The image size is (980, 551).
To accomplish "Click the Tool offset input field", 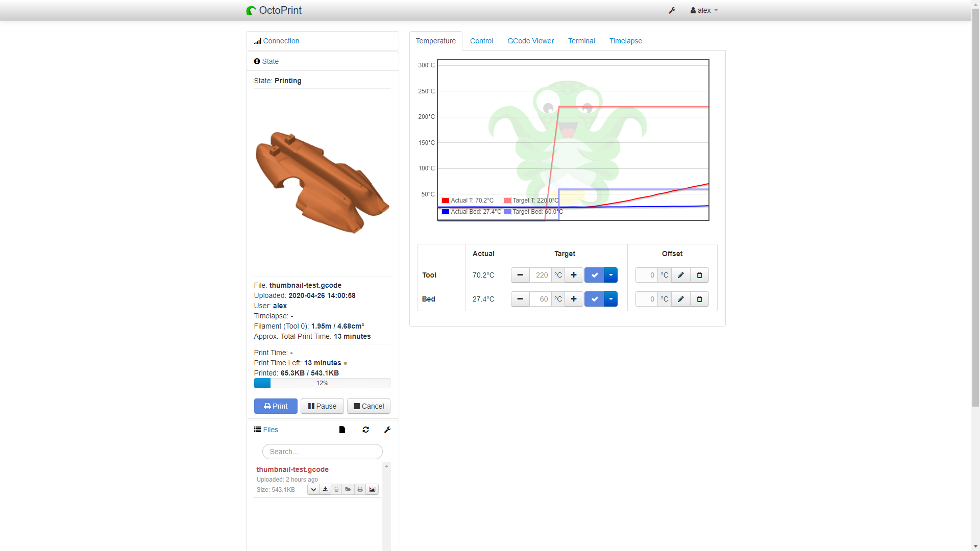I will tap(646, 275).
